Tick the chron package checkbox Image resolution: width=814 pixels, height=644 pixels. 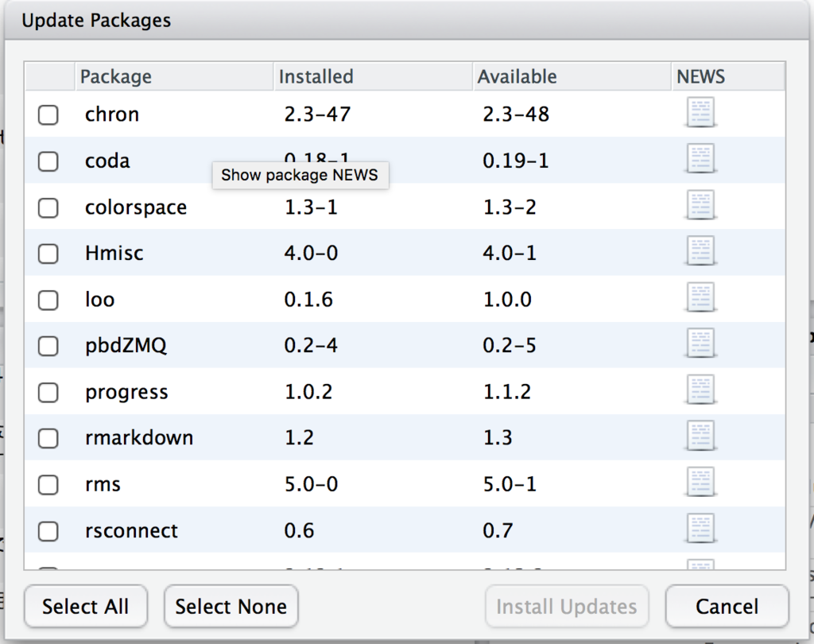tap(48, 114)
